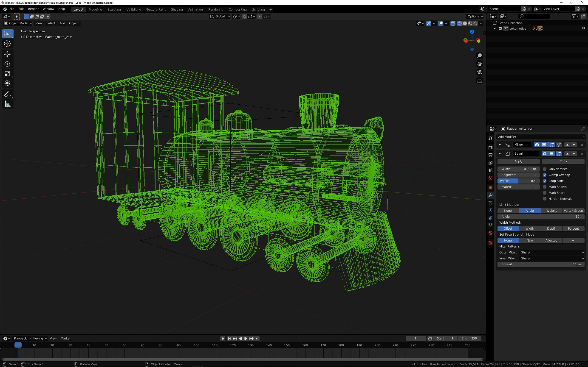
Task: Apply the Bevel modifier
Action: 518,161
